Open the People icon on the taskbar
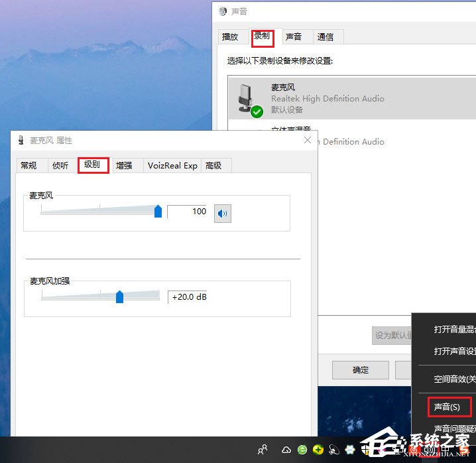Screen dimensions: 476x463 [x=263, y=449]
